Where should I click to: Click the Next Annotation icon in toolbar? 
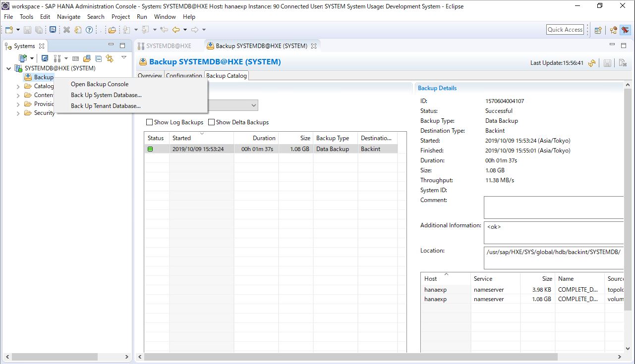coord(127,30)
